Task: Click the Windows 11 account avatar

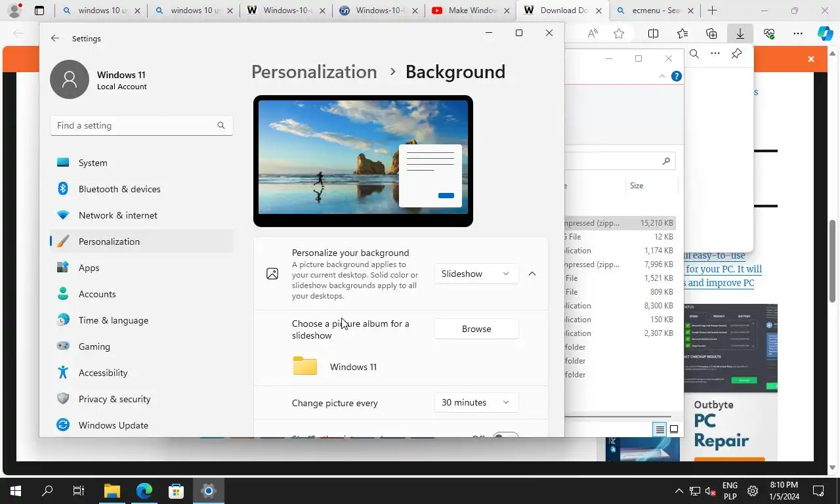Action: [x=70, y=79]
